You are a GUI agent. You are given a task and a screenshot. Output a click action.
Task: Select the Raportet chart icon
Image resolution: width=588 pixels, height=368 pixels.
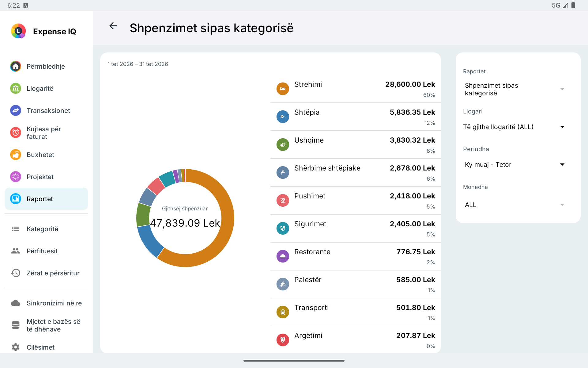pos(16,199)
